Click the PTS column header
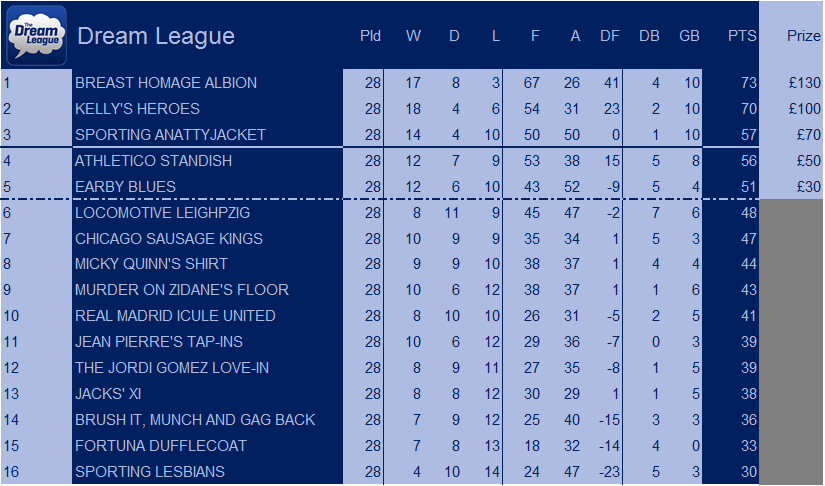The height and width of the screenshot is (486, 825). [x=742, y=36]
